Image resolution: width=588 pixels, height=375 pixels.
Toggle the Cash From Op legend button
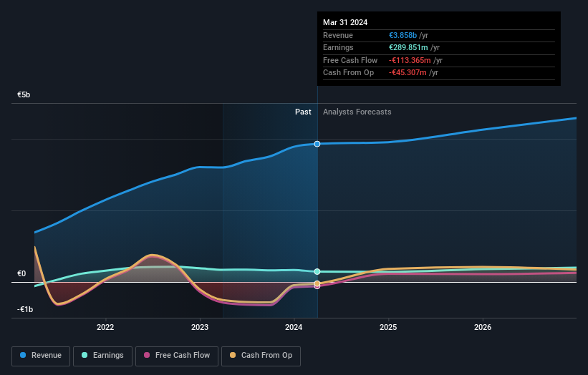click(x=261, y=356)
